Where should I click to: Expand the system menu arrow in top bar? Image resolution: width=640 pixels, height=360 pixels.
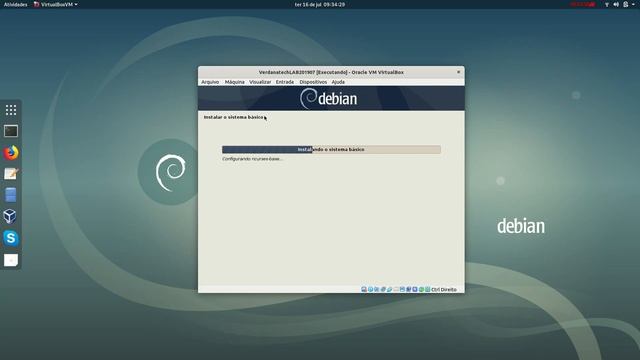coord(633,4)
